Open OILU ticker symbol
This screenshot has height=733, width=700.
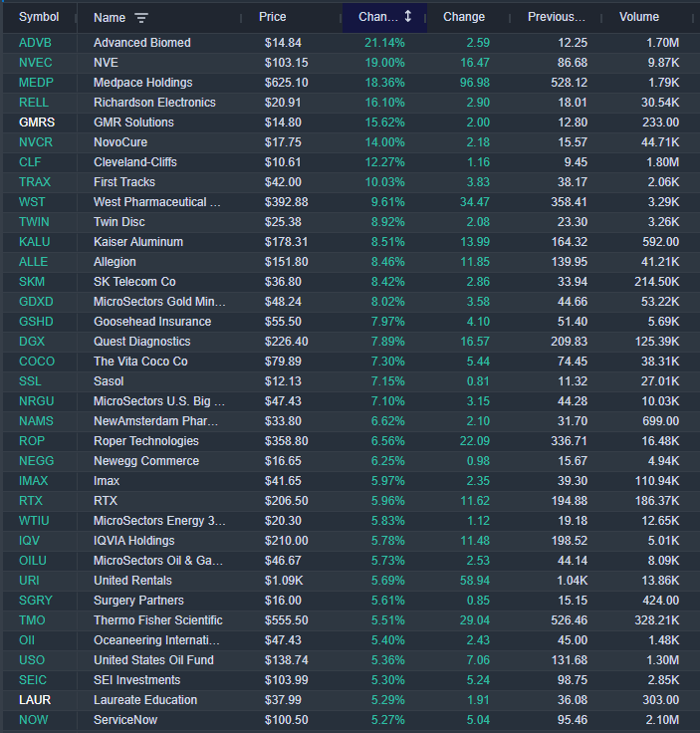click(x=33, y=561)
